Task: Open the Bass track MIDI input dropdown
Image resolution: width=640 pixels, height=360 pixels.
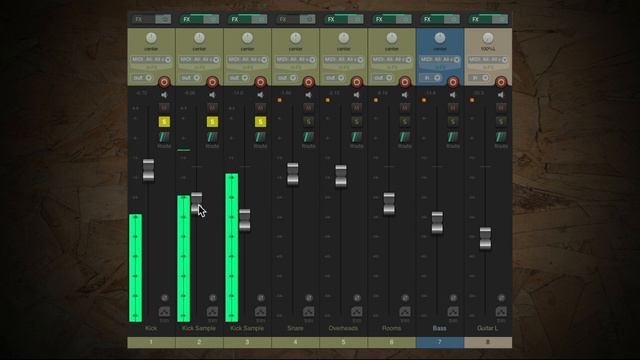Action: click(440, 60)
